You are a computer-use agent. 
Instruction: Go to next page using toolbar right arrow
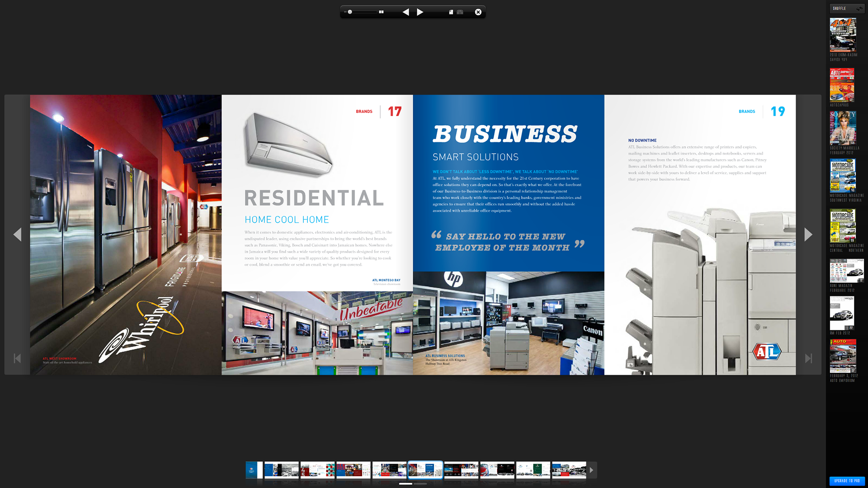(x=420, y=12)
